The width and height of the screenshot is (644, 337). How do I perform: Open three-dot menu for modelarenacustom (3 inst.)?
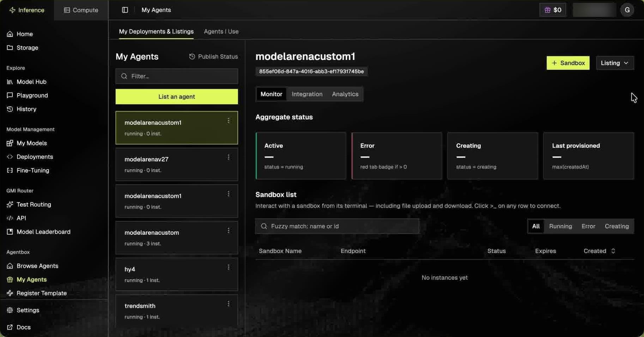229,231
